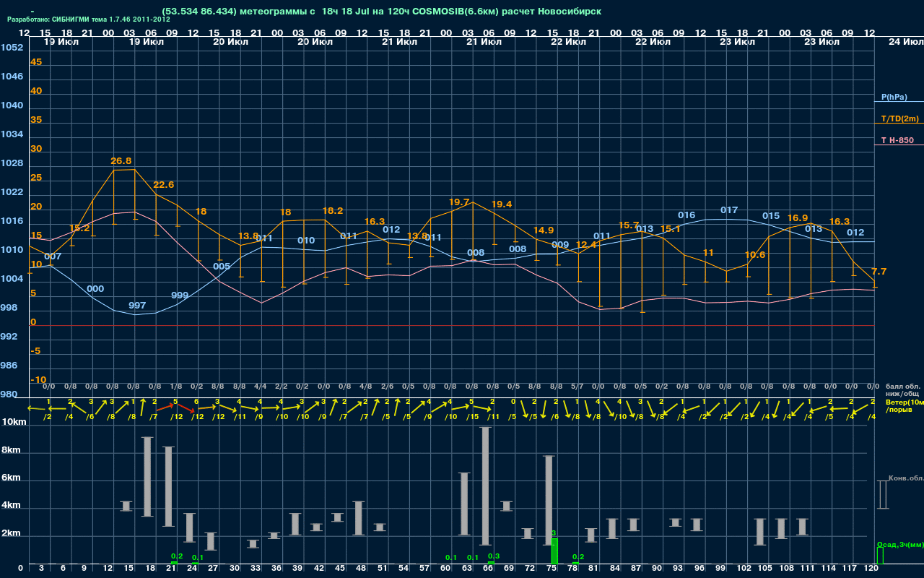Click the 19.4 temperature label
This screenshot has height=578, width=924.
click(502, 204)
